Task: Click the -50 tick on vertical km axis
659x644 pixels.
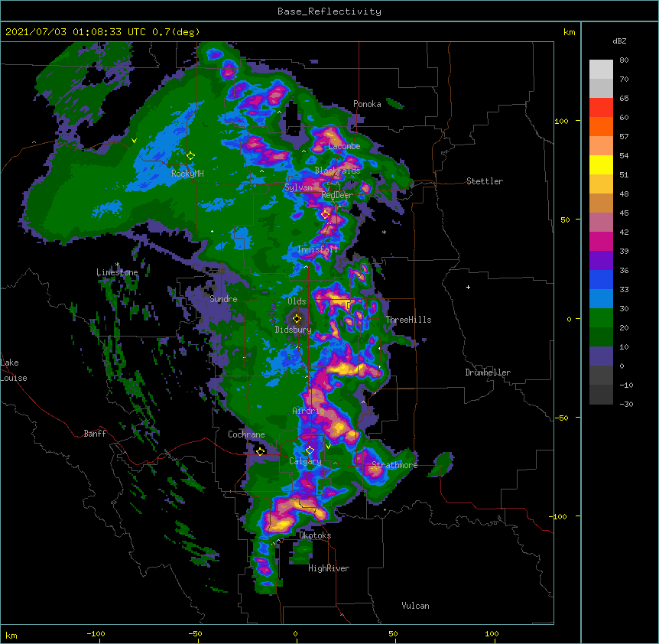Action: [x=561, y=418]
